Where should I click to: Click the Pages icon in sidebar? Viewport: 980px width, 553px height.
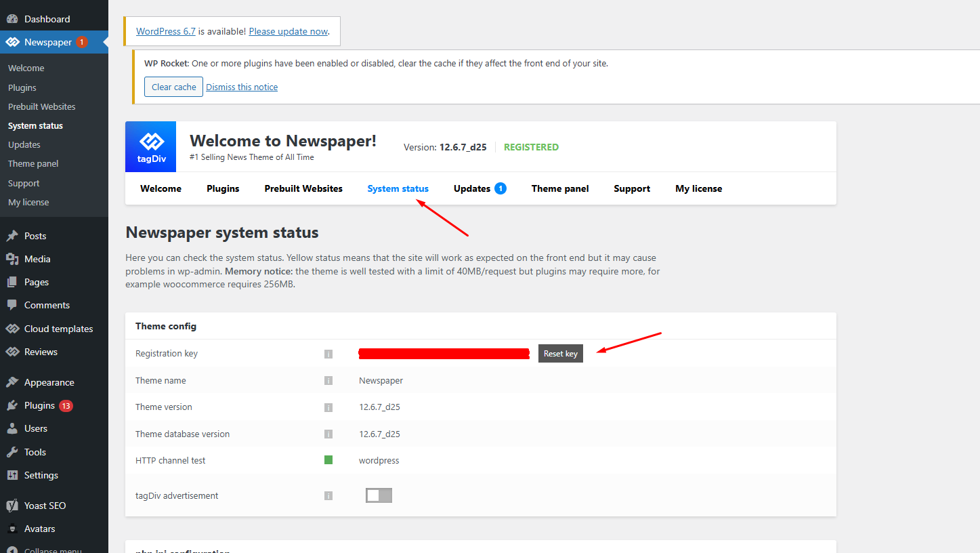12,282
